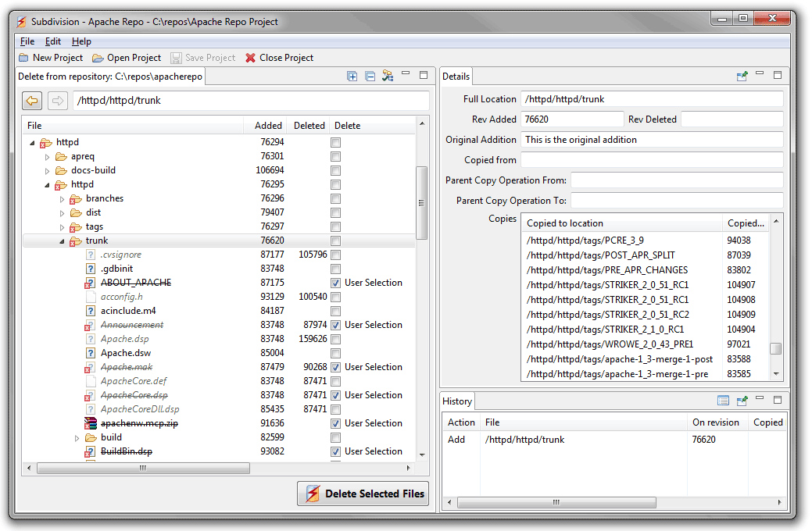The width and height of the screenshot is (812, 531).
Task: Click the Copies list vertical scrollbar thumb
Action: coord(776,349)
